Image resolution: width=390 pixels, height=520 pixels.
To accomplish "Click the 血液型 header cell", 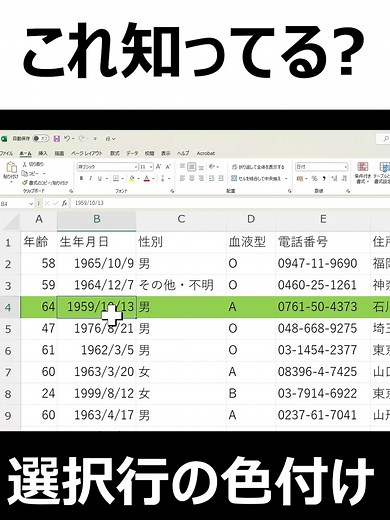I will [251, 242].
